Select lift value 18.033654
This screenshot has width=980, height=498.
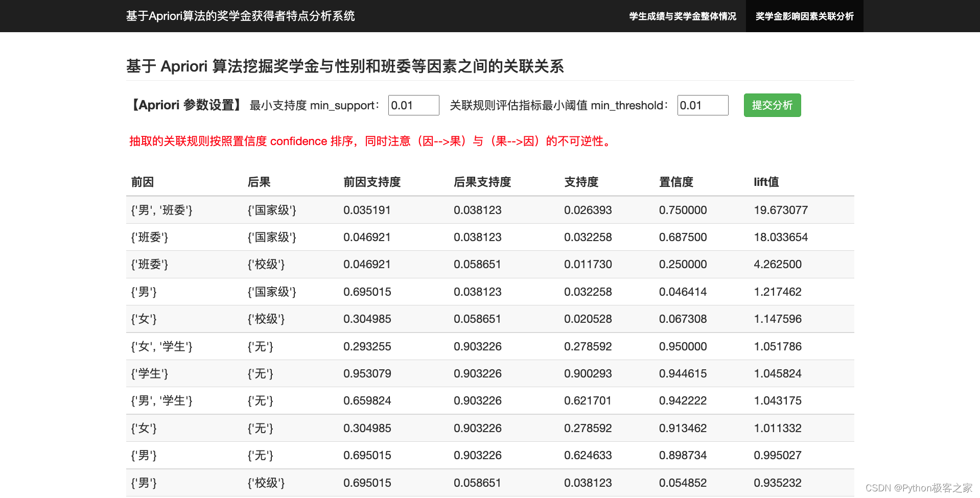[781, 237]
